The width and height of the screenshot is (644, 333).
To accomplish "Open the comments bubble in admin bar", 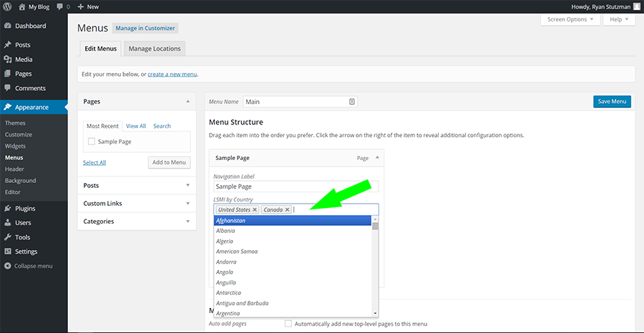I will (59, 6).
